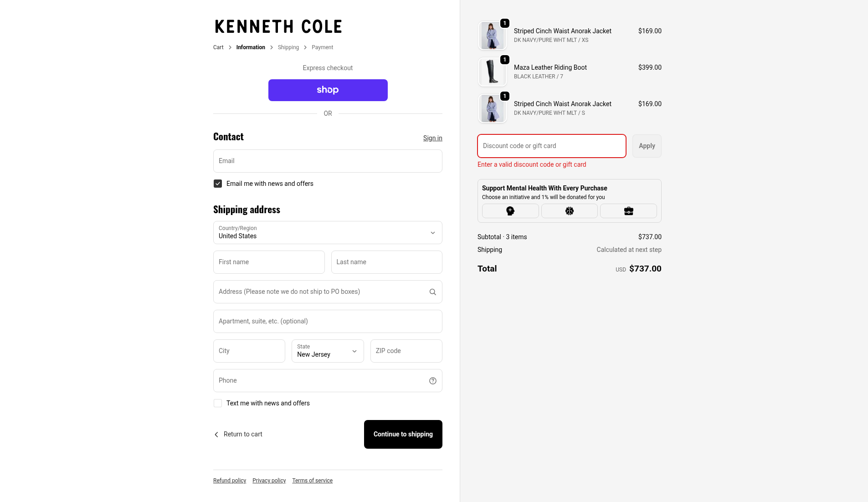Click the Maza Leather Riding Boot thumbnail
This screenshot has width=868, height=502.
492,72
